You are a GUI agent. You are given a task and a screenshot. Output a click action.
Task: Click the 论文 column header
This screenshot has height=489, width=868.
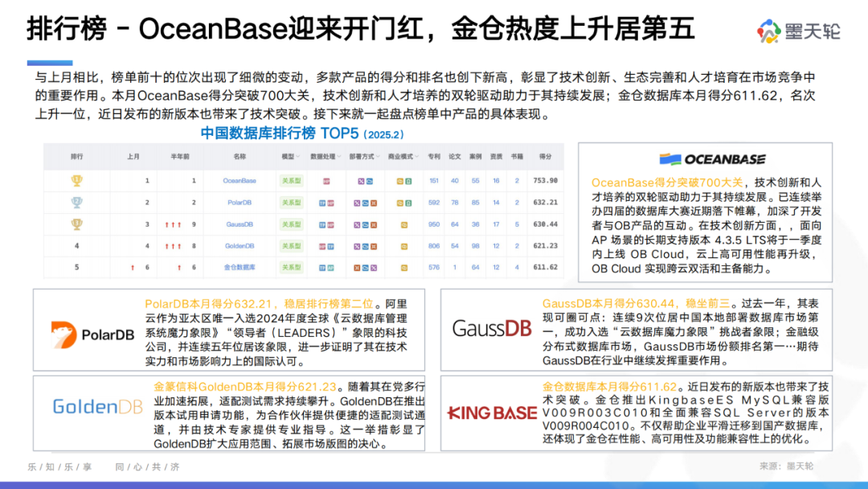[x=454, y=157]
